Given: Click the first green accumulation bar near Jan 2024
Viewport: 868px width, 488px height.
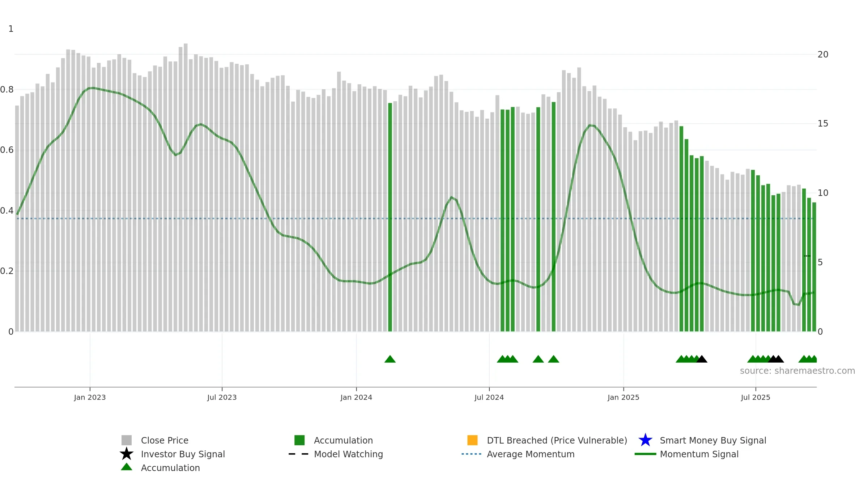Looking at the screenshot, I should click(390, 217).
